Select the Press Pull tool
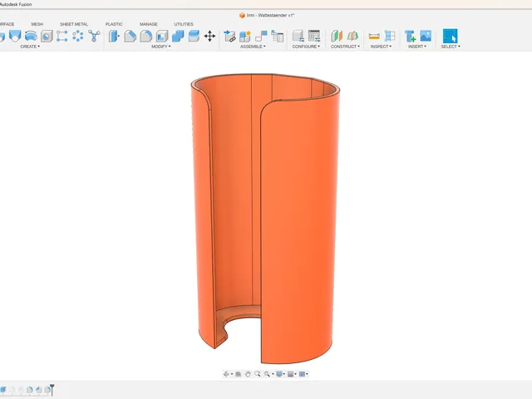Screen dimensions: 532x399 114,36
